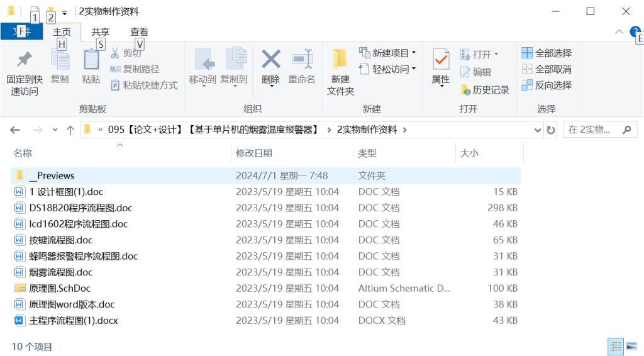644x356 pixels.
Task: Click Copy path in clipboard group
Action: coord(135,69)
